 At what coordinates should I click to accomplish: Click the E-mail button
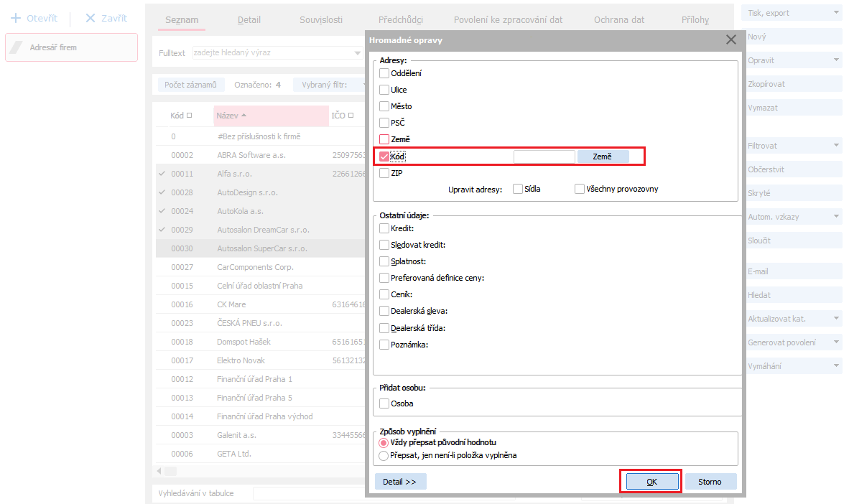[794, 271]
